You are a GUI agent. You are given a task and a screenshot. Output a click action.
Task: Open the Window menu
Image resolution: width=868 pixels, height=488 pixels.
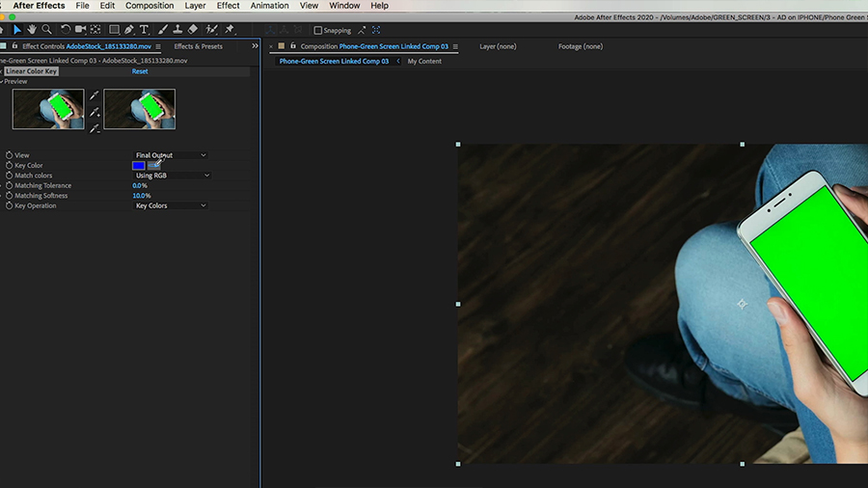point(344,6)
